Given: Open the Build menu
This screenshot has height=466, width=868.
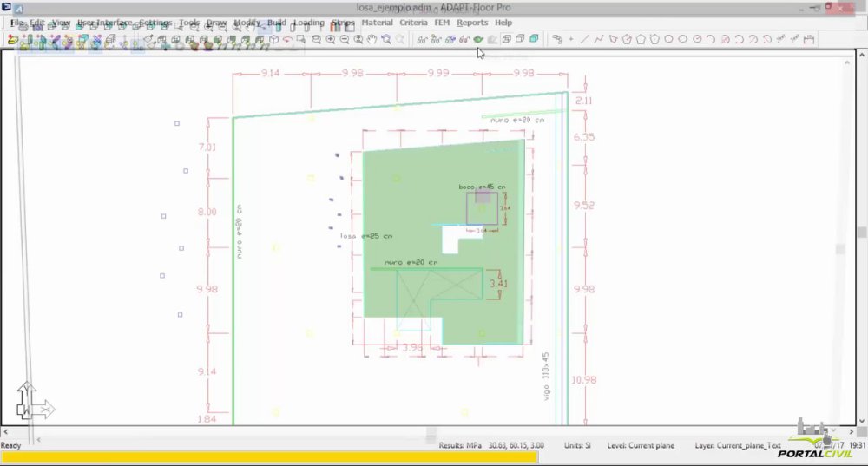Looking at the screenshot, I should click(x=277, y=23).
